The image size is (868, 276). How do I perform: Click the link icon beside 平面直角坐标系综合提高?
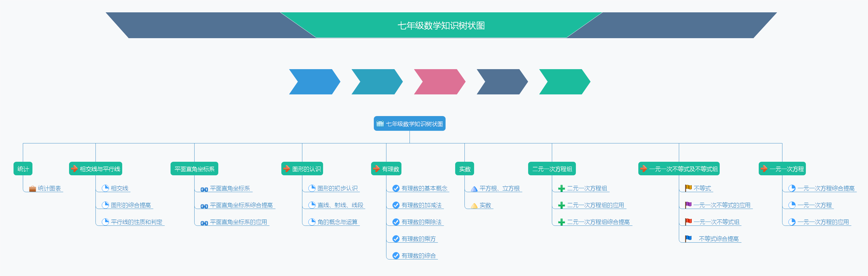(204, 206)
